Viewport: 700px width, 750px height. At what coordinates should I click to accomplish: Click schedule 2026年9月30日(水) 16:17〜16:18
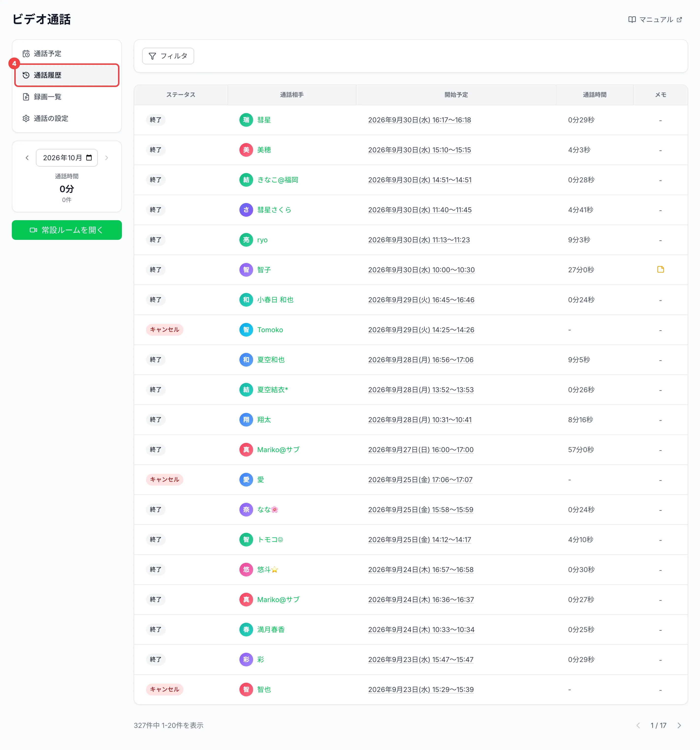pyautogui.click(x=420, y=120)
